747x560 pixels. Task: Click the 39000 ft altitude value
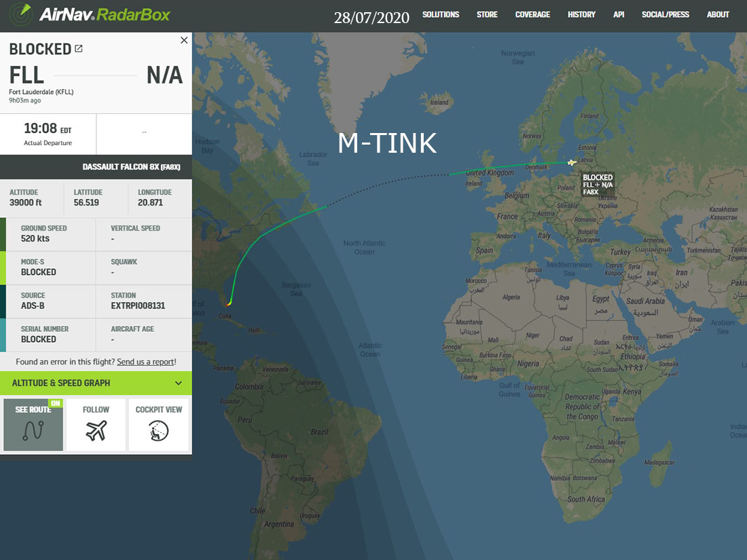pyautogui.click(x=26, y=202)
